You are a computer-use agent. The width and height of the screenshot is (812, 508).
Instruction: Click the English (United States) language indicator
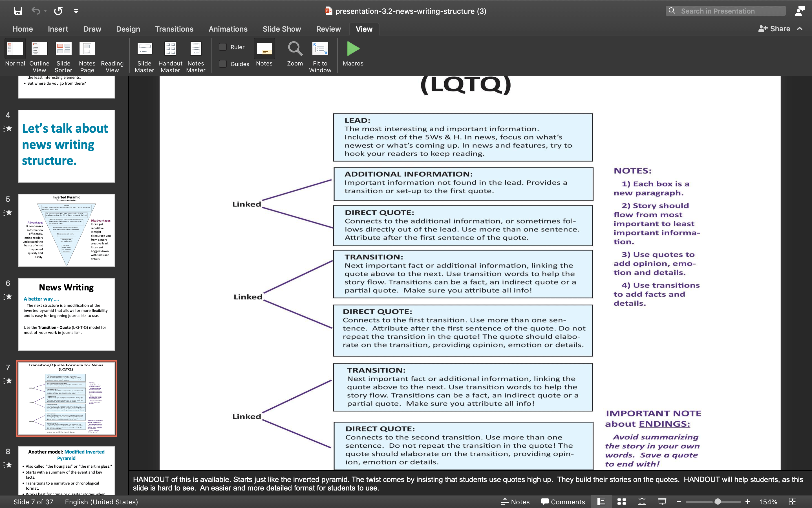pyautogui.click(x=101, y=502)
